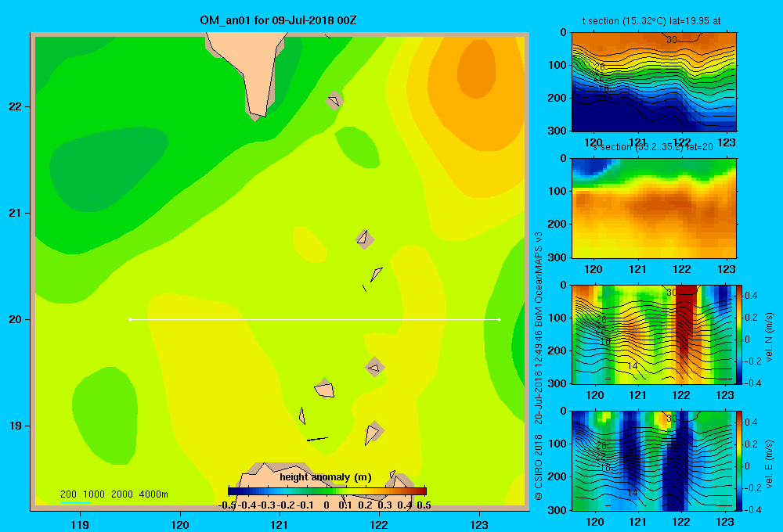Select the vel. N velocity section panel

[x=654, y=334]
